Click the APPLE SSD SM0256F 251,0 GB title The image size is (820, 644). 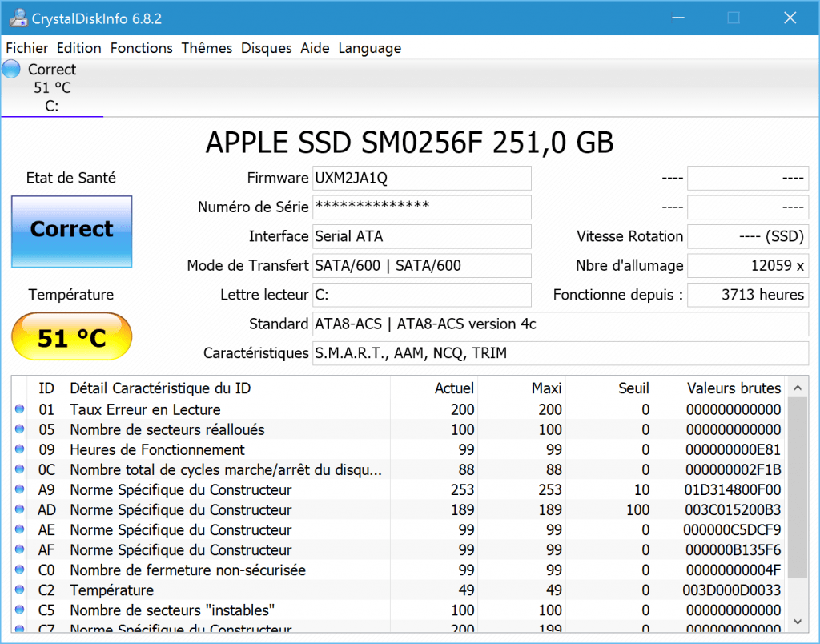tap(409, 143)
